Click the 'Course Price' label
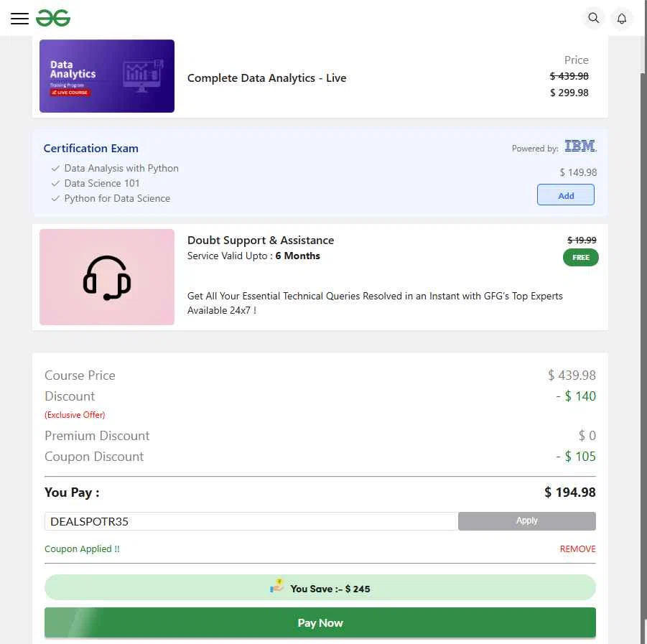This screenshot has height=644, width=647. [80, 375]
